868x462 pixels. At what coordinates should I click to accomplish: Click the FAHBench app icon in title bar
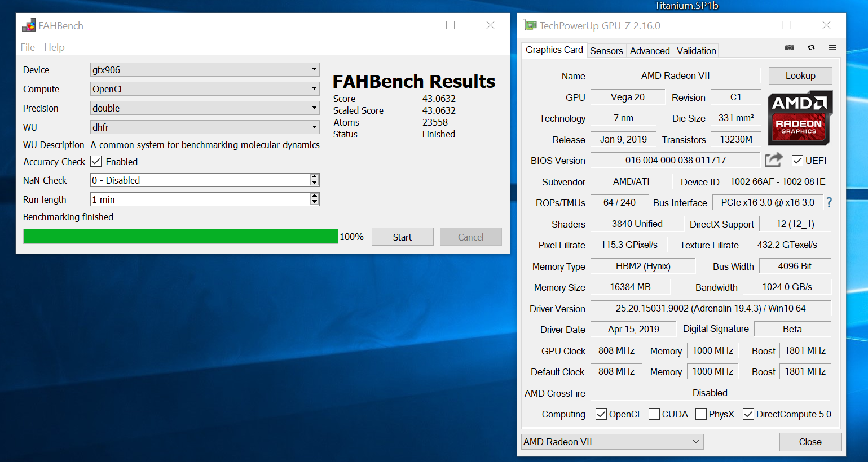click(x=29, y=25)
